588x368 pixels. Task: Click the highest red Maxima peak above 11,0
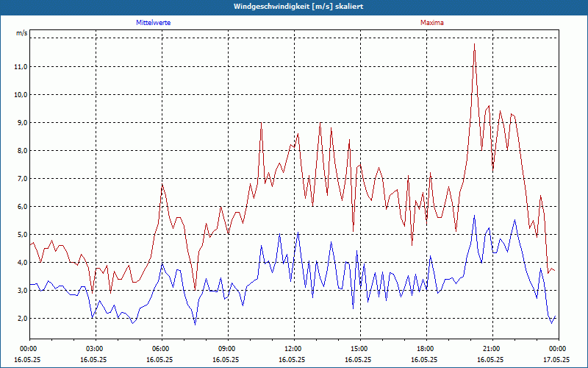(x=474, y=44)
